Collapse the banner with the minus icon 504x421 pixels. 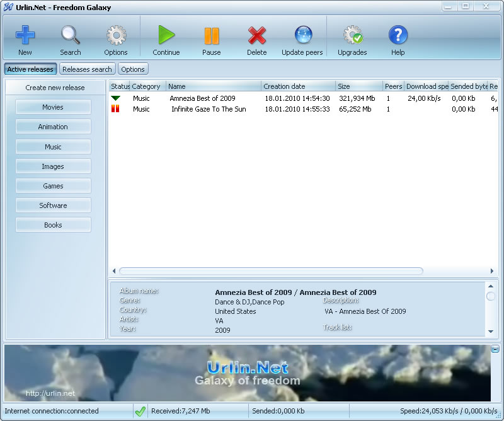[495, 349]
